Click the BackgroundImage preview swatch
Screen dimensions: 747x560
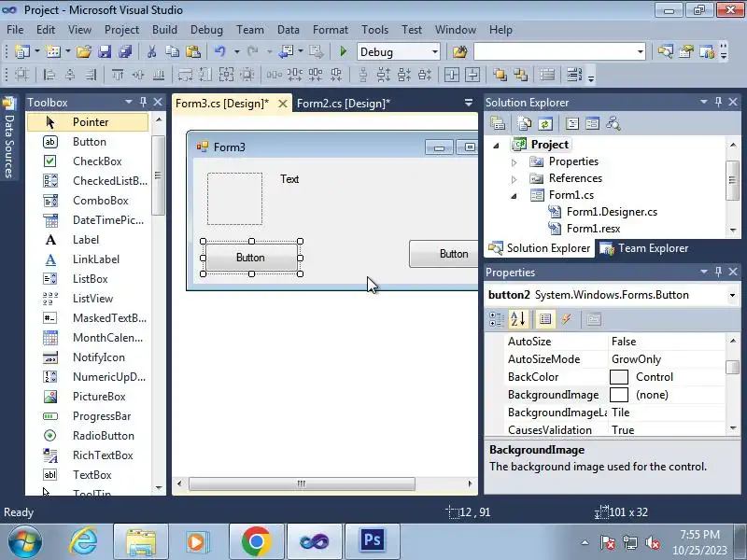(x=619, y=395)
